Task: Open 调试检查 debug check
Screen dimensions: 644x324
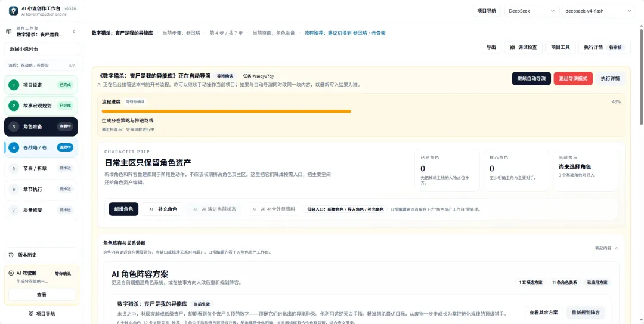Action: (524, 47)
